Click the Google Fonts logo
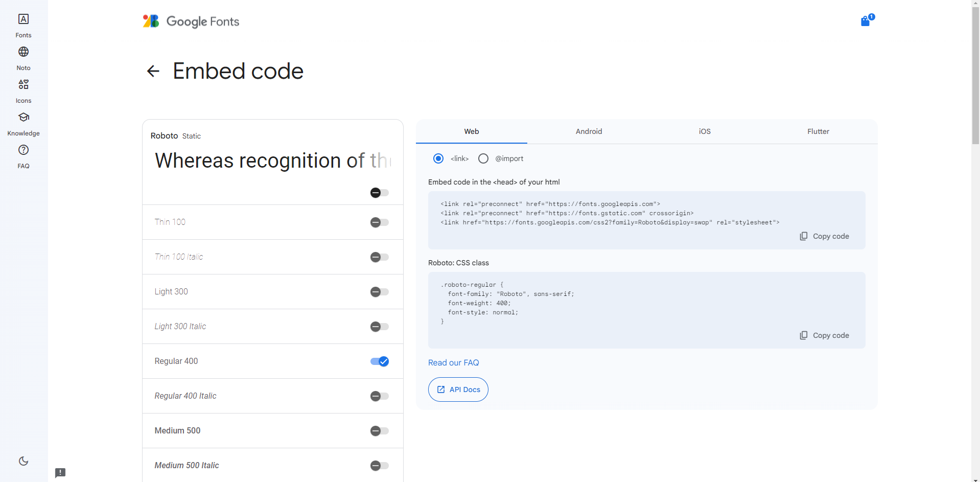 191,21
